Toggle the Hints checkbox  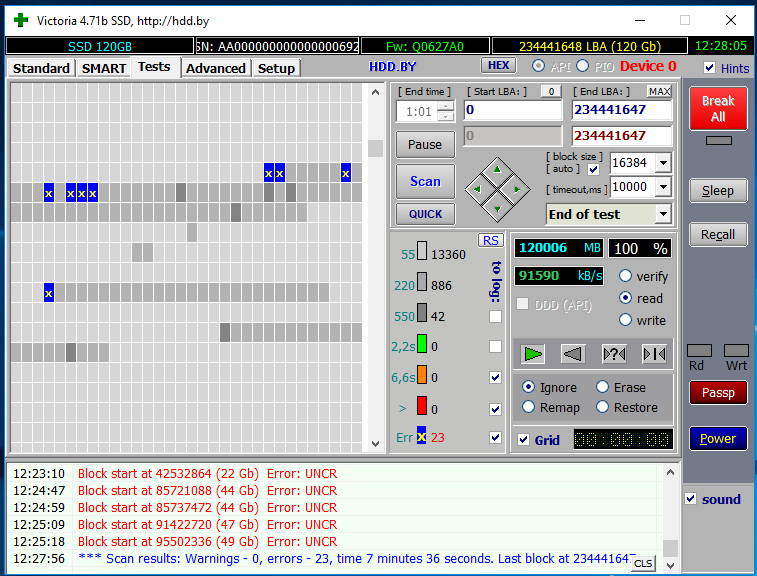click(709, 68)
